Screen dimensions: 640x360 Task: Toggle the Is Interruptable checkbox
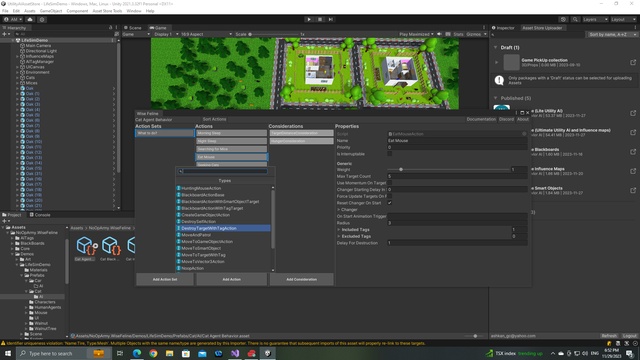(390, 154)
